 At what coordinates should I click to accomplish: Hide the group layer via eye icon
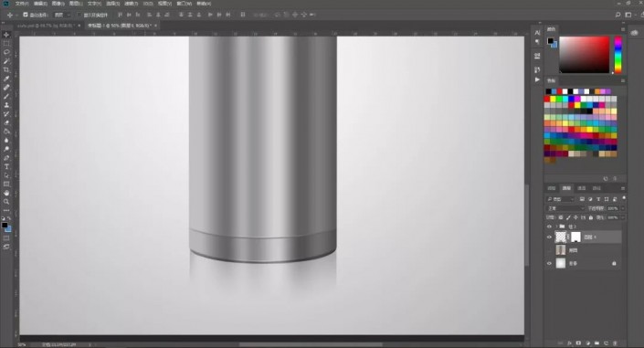pos(549,227)
